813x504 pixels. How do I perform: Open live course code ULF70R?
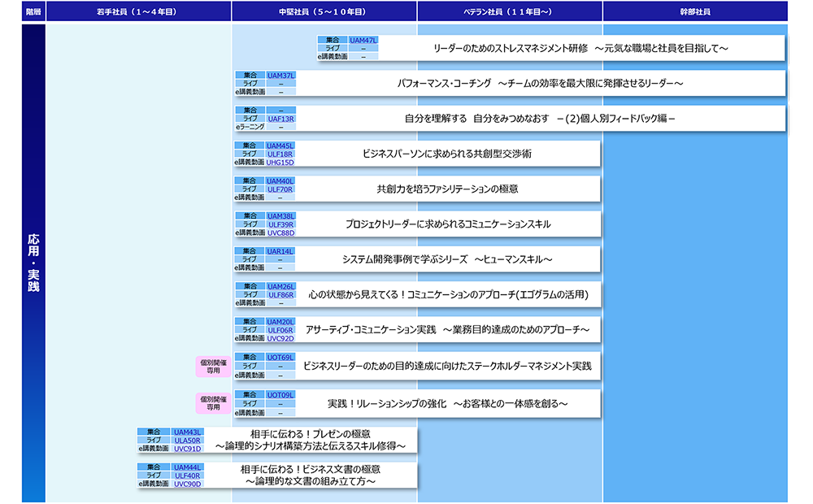coord(280,189)
